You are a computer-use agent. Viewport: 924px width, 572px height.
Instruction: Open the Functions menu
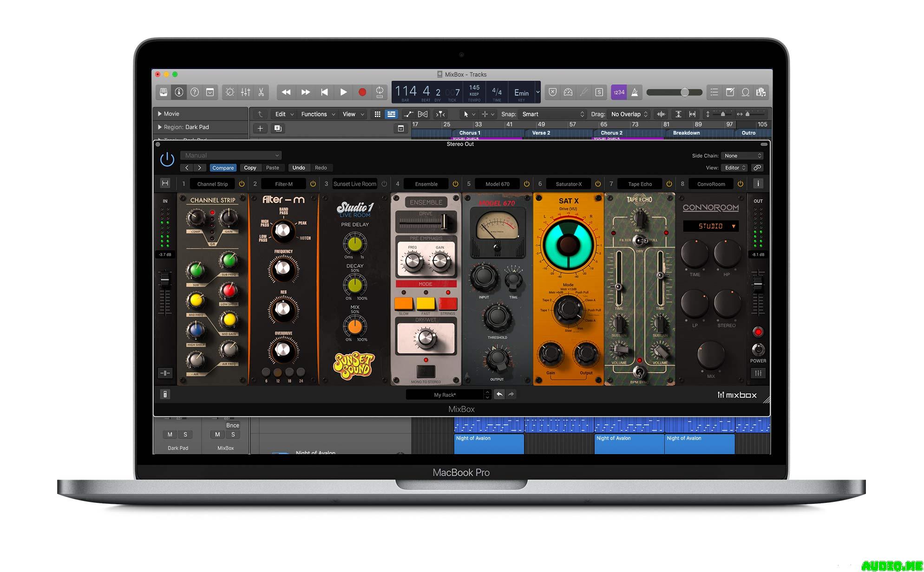[318, 114]
